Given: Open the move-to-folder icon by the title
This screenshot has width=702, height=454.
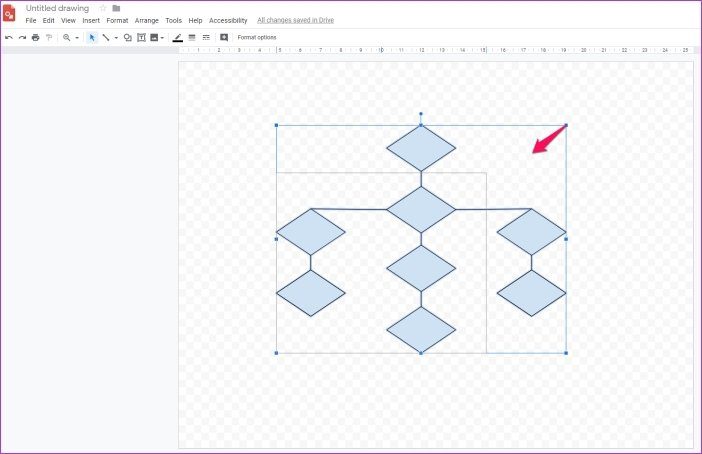Looking at the screenshot, I should click(x=116, y=8).
